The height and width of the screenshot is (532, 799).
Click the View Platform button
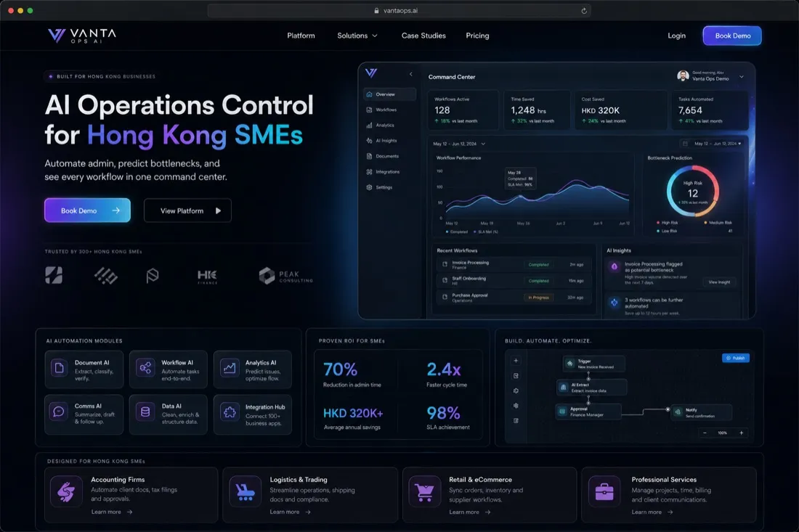click(187, 210)
